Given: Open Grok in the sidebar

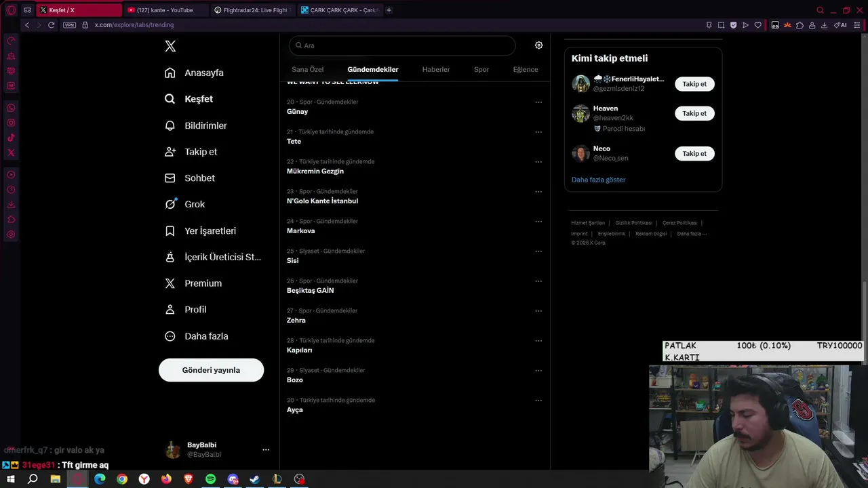Looking at the screenshot, I should point(185,204).
